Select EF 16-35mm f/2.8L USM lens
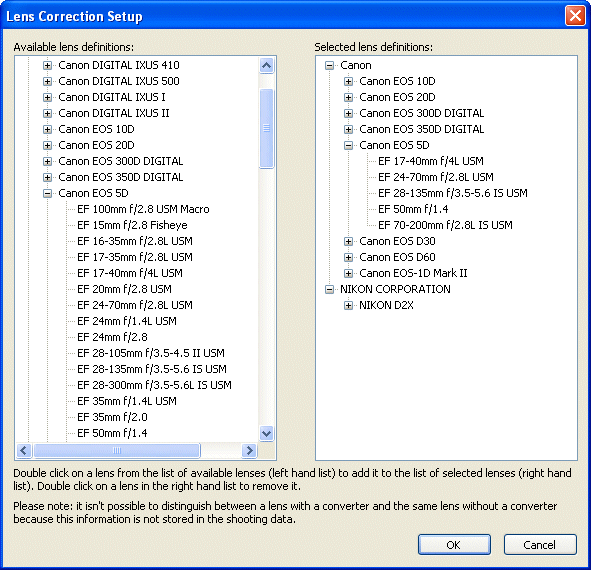Viewport: 591px width, 570px height. [x=135, y=241]
